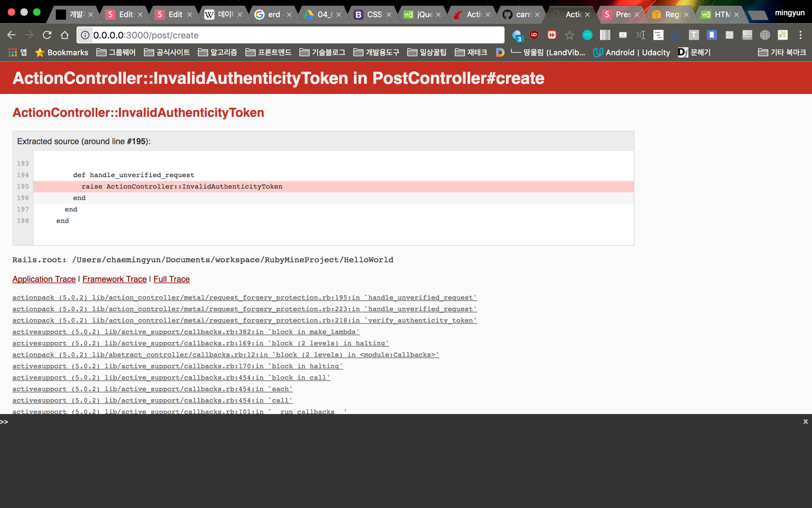The height and width of the screenshot is (508, 812).
Task: Click the teal 'm' extension icon
Action: tap(587, 35)
